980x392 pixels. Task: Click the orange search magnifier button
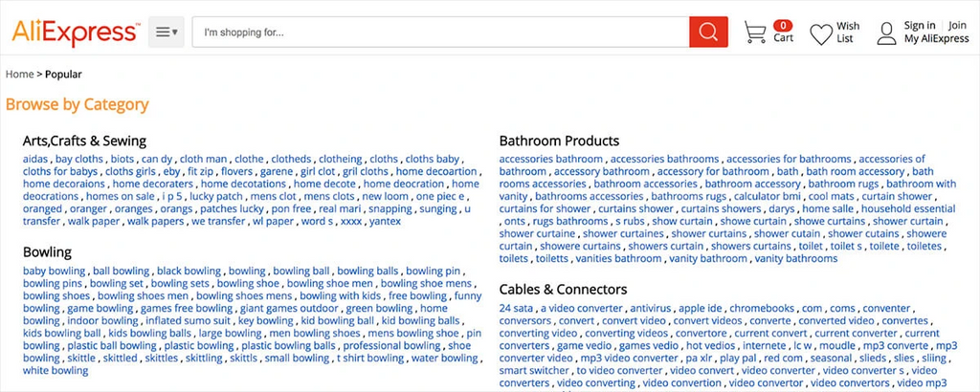(x=708, y=33)
